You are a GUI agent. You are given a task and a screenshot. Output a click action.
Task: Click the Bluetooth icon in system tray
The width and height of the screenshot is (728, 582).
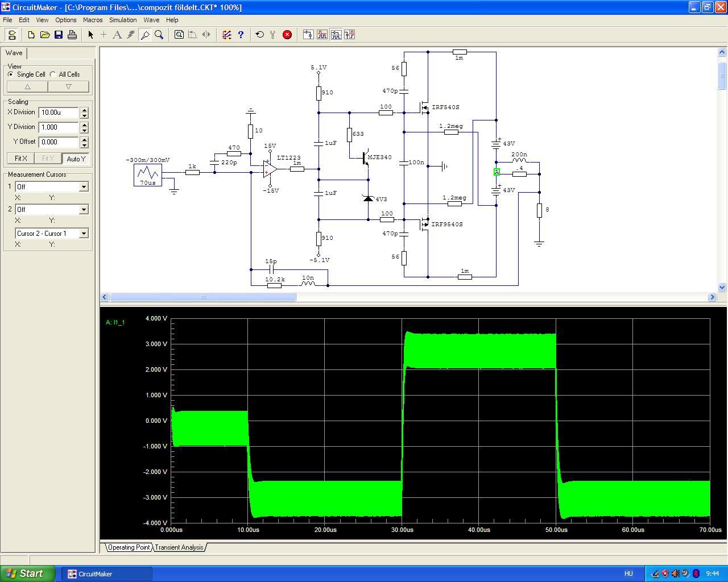point(696,573)
